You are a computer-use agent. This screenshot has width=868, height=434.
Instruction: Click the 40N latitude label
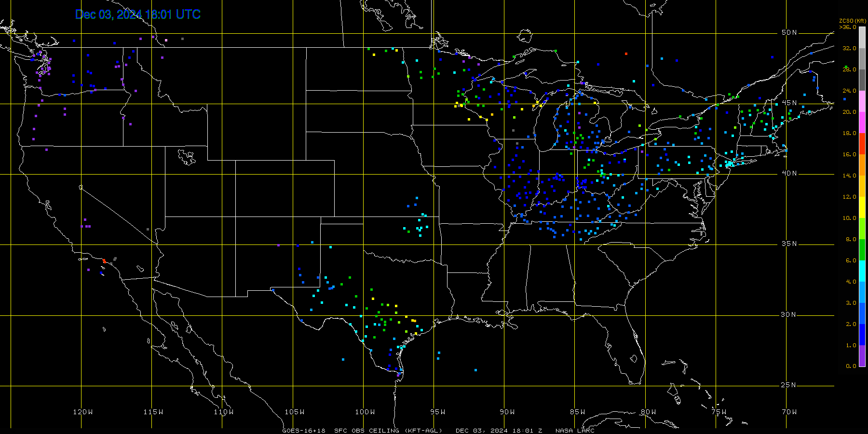coord(789,173)
